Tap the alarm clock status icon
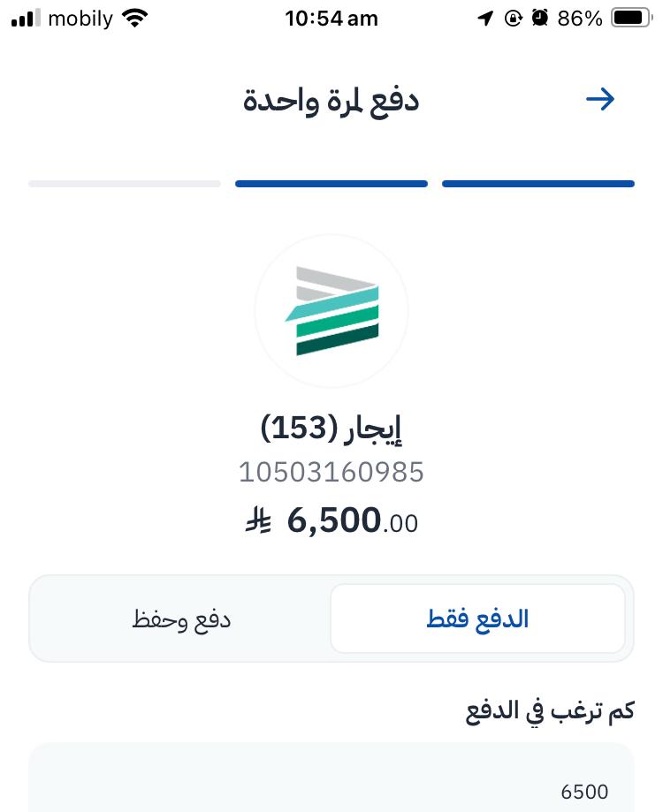663x812 pixels. 539,19
